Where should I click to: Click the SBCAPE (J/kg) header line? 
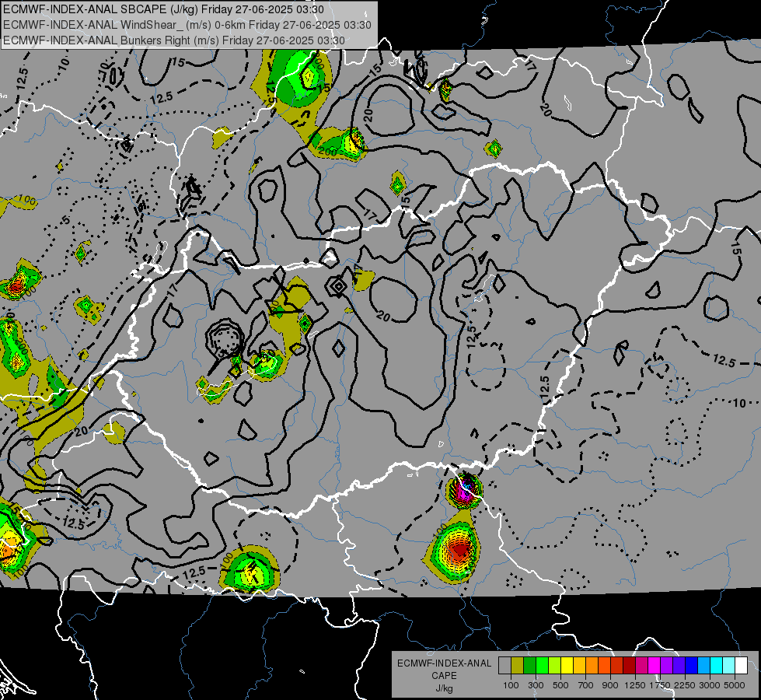163,9
